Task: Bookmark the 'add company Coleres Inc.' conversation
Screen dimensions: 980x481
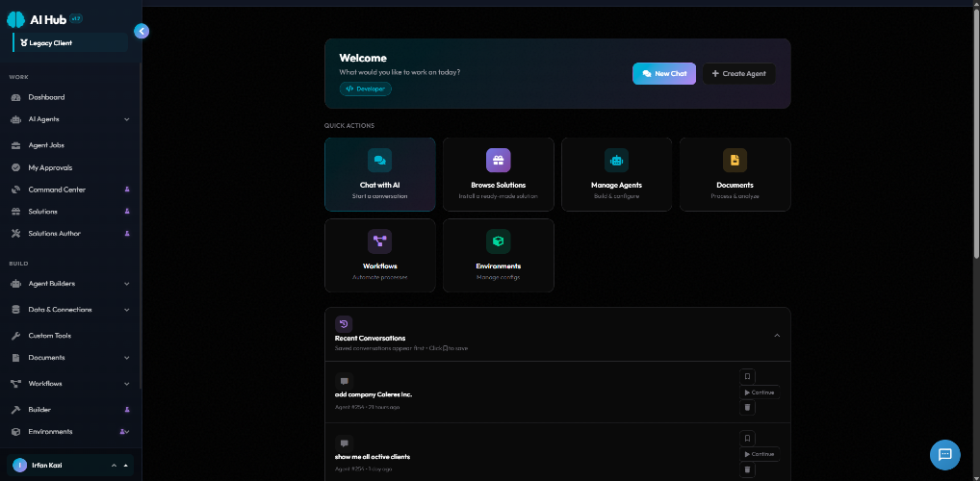Action: click(747, 377)
